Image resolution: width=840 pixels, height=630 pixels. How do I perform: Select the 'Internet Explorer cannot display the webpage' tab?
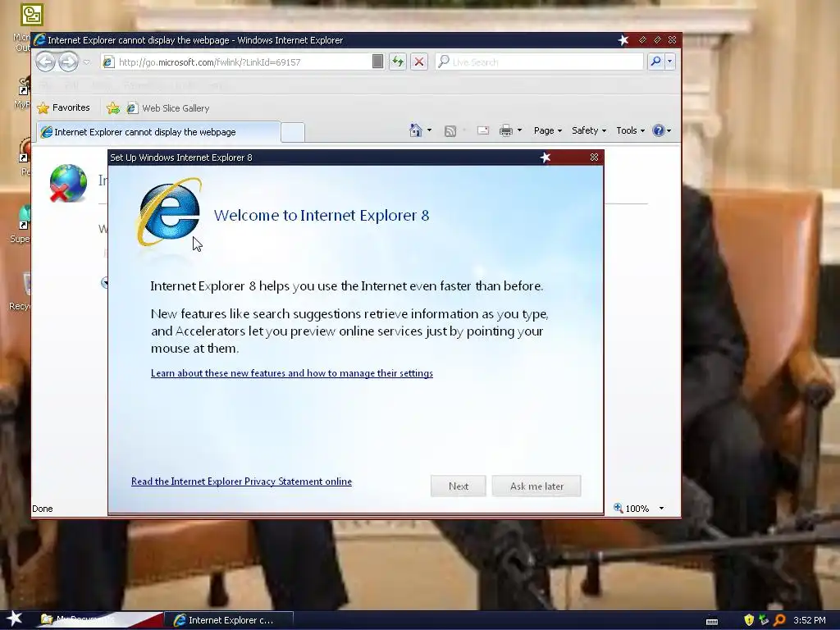[x=158, y=132]
